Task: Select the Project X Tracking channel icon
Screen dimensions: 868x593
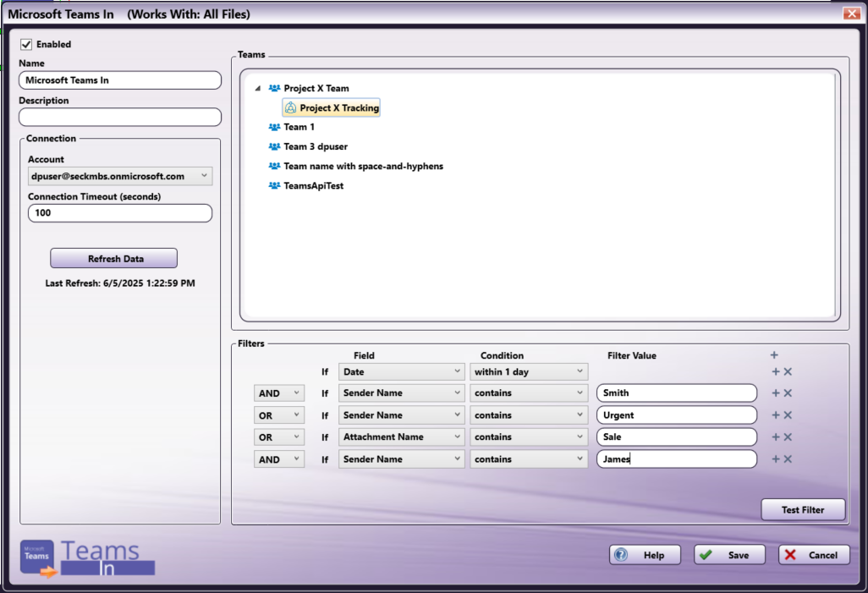Action: pos(291,108)
